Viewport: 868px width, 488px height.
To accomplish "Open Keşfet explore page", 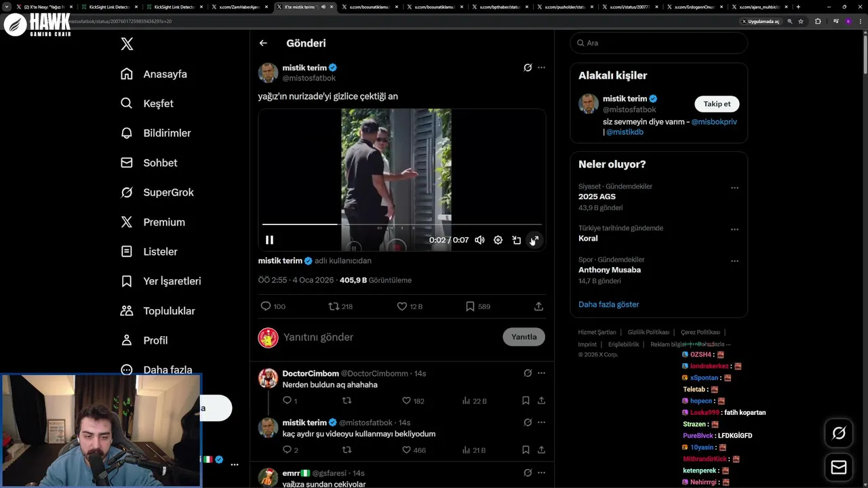I will tap(147, 103).
